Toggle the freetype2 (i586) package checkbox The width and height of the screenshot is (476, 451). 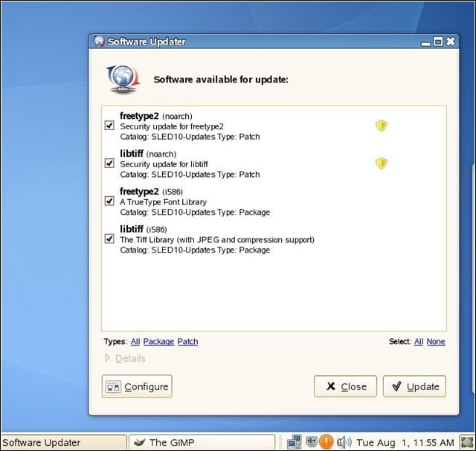[109, 201]
